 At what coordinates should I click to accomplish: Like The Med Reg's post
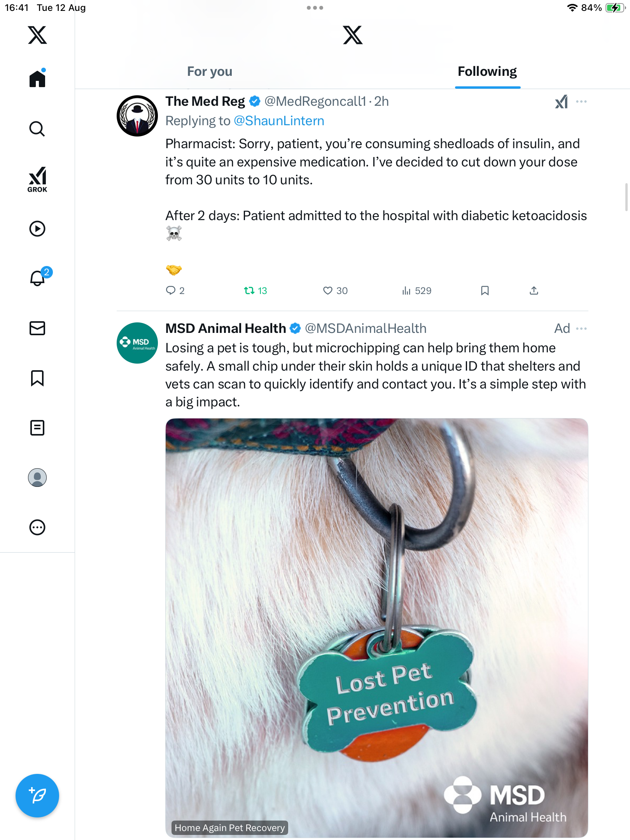[328, 290]
